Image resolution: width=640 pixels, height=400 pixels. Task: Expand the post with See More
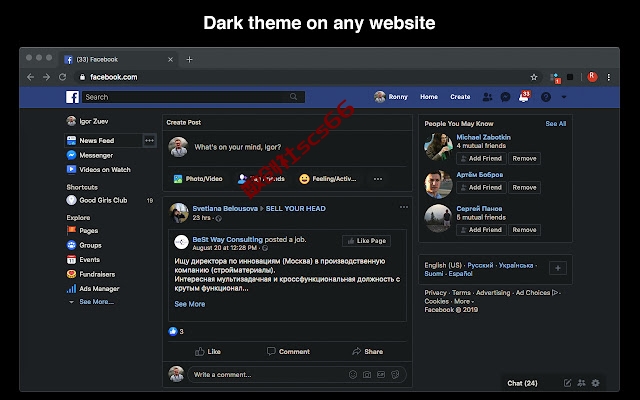tap(190, 304)
